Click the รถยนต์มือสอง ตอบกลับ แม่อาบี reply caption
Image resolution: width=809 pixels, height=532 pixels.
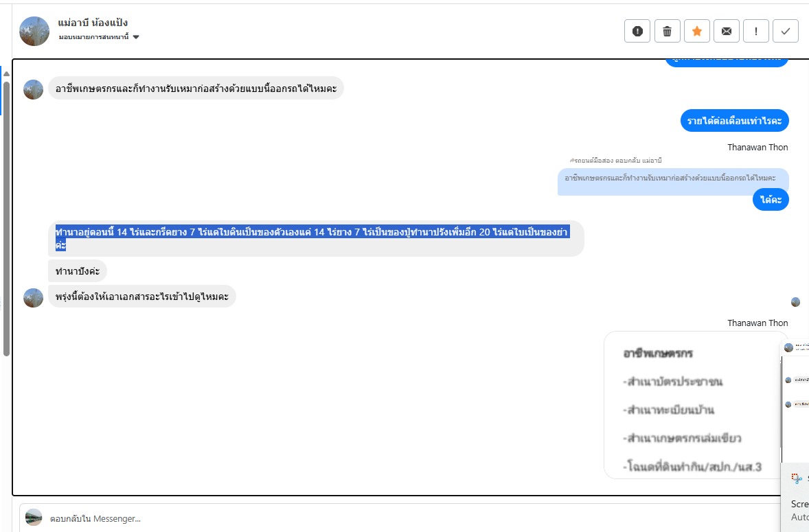(x=615, y=161)
